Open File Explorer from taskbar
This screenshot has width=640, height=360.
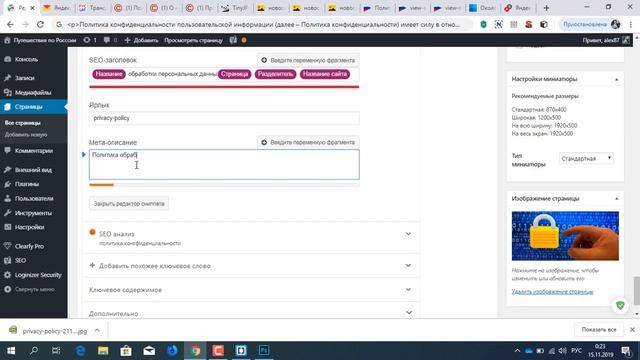click(x=103, y=351)
